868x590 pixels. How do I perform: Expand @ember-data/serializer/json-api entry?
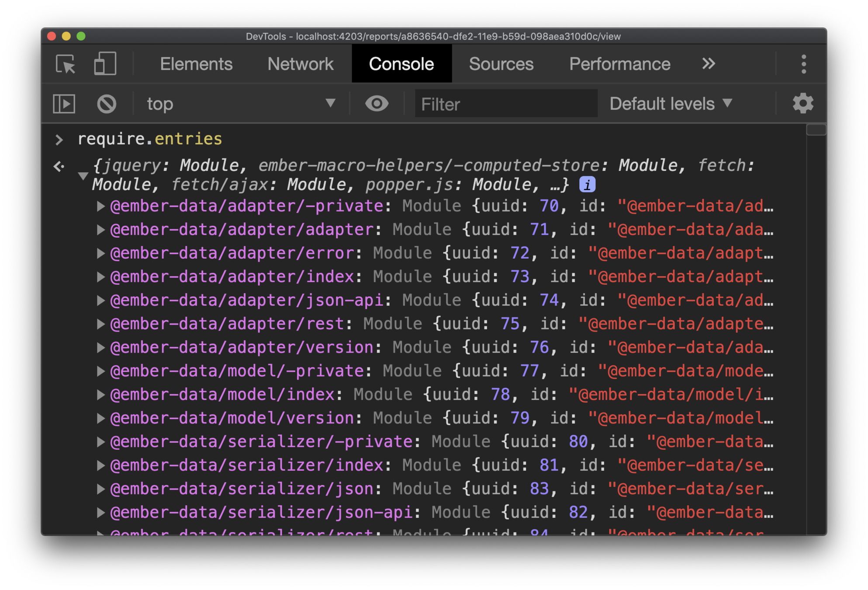pos(100,513)
